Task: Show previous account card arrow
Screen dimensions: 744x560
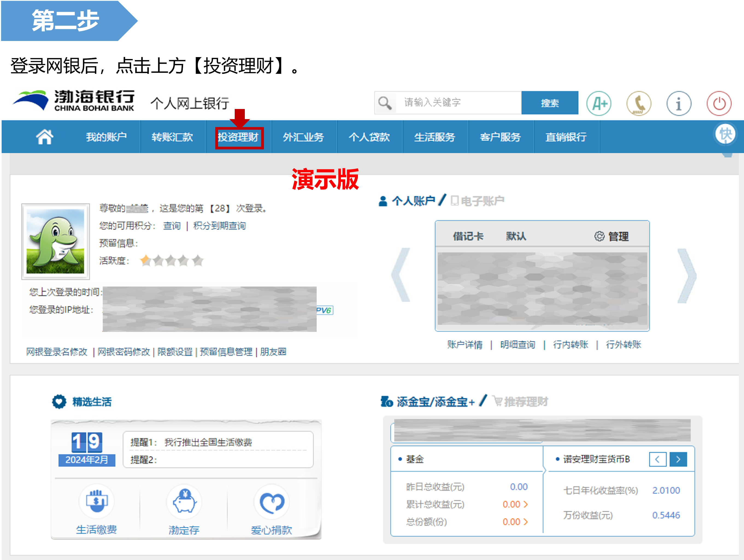Action: tap(401, 275)
